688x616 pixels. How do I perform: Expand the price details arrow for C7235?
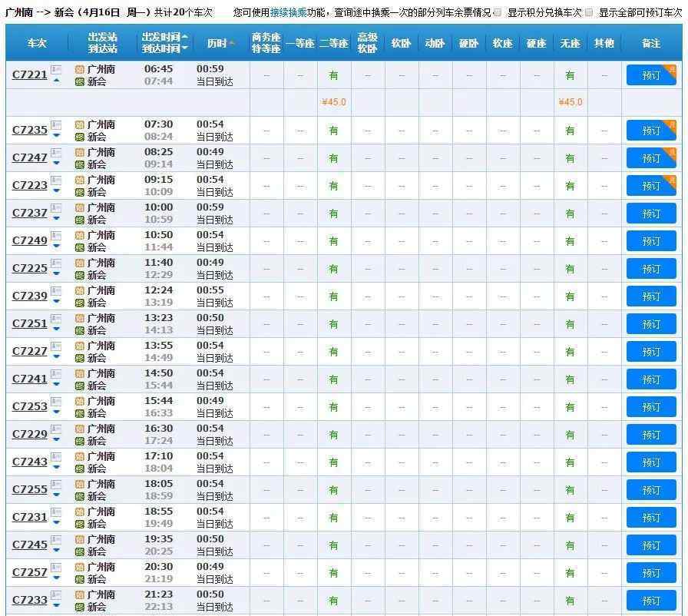(56, 136)
